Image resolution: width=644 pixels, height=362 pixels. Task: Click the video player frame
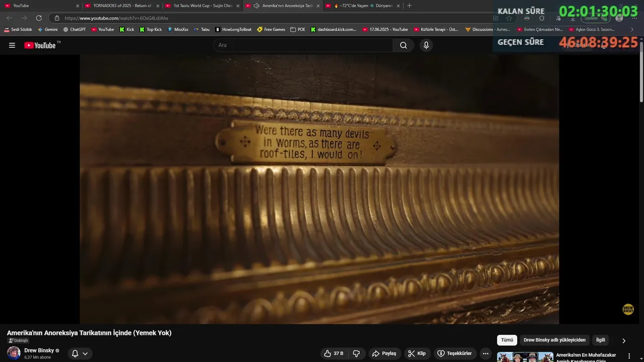pos(319,189)
